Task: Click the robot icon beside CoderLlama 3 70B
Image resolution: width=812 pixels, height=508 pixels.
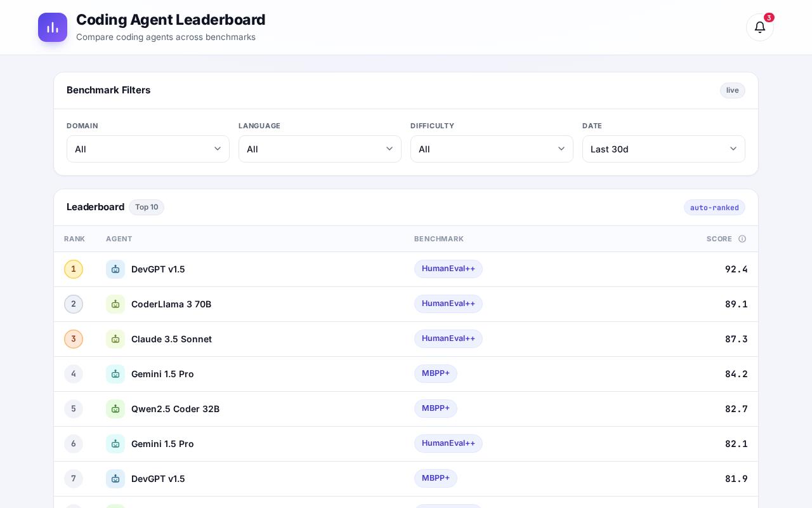Action: 115,304
